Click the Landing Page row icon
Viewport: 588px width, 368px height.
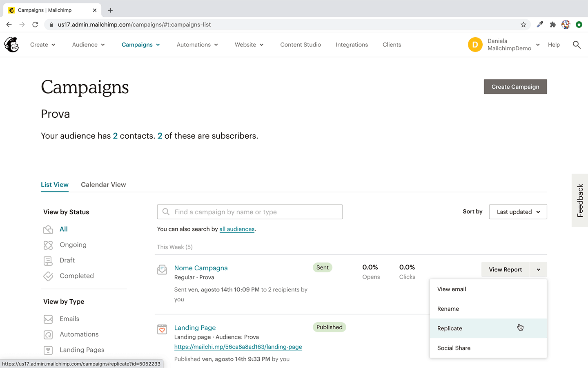point(162,329)
